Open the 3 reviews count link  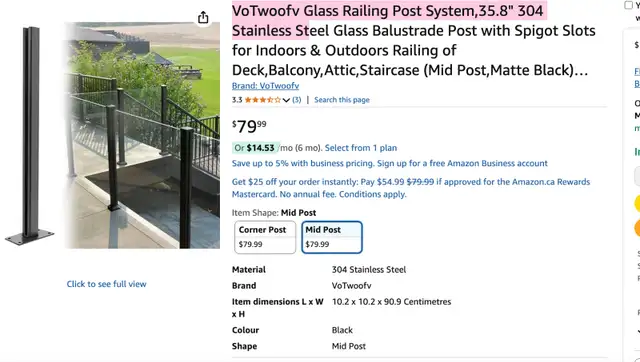(x=297, y=100)
